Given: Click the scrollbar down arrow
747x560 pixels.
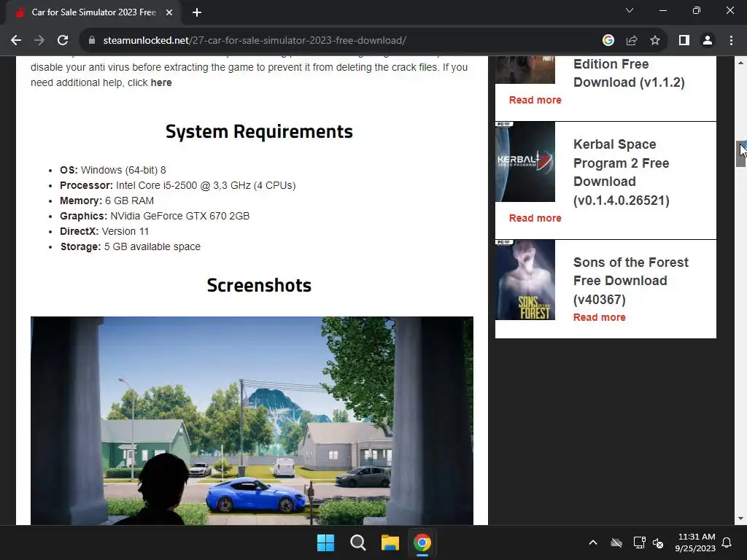Looking at the screenshot, I should [x=740, y=518].
